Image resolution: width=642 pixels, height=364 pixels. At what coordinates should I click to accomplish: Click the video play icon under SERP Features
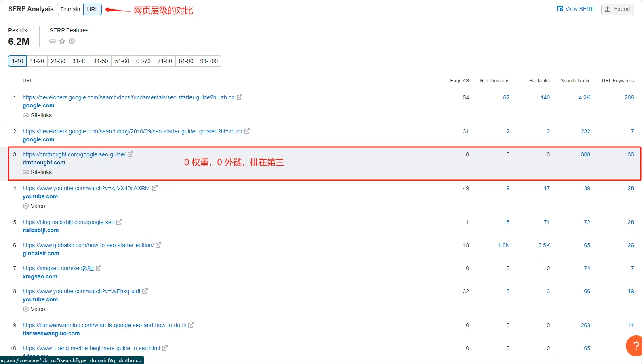click(x=72, y=41)
